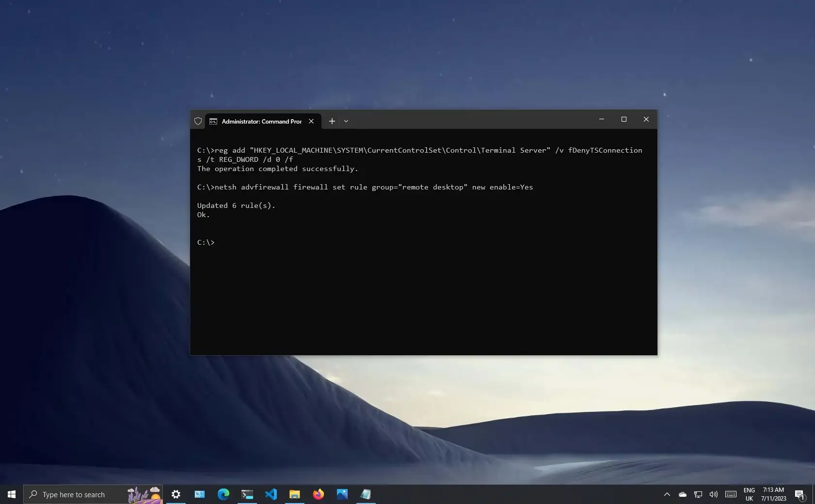This screenshot has width=815, height=504.
Task: Expand hidden icons in the system tray
Action: click(x=667, y=495)
